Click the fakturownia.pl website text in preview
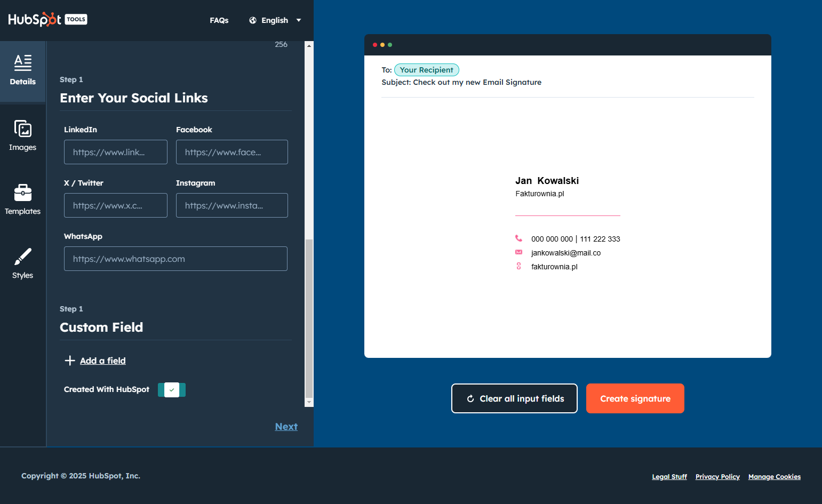The height and width of the screenshot is (504, 822). click(554, 267)
